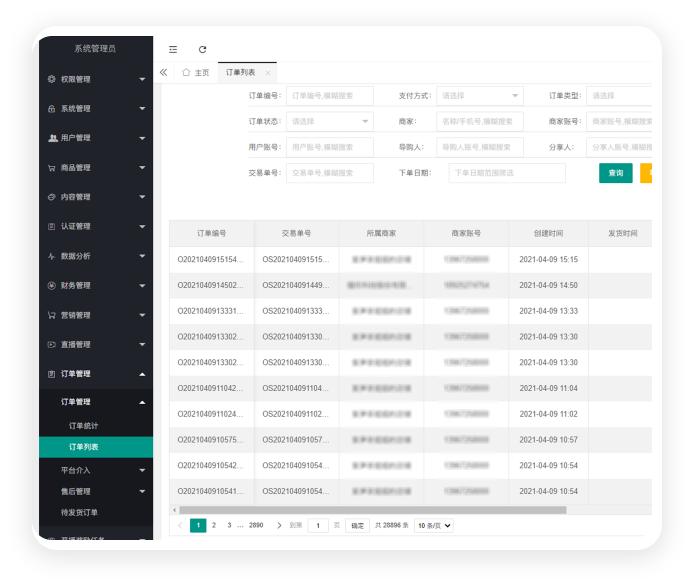Click the green 查询 button
Viewport: 690px width, 587px height.
coord(615,173)
